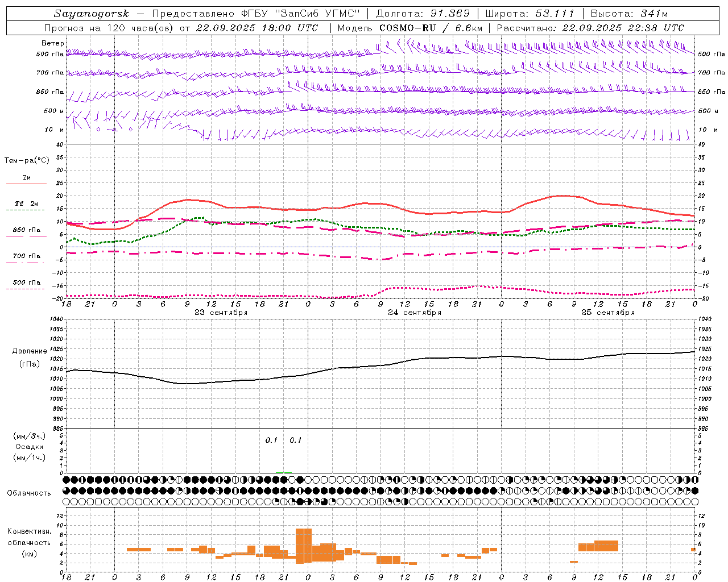Click the 23 сентября date label
Image resolution: width=728 pixels, height=582 pixels.
point(221,313)
